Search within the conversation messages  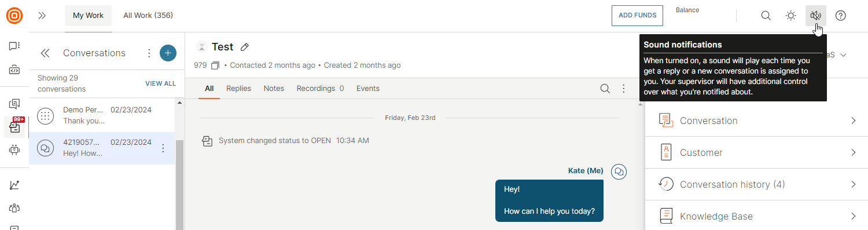(x=605, y=89)
